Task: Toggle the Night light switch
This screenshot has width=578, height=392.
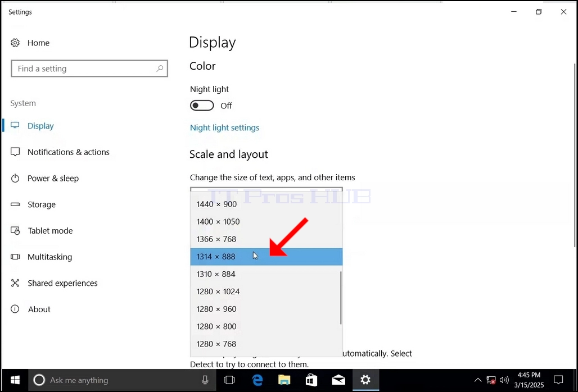Action: 202,106
